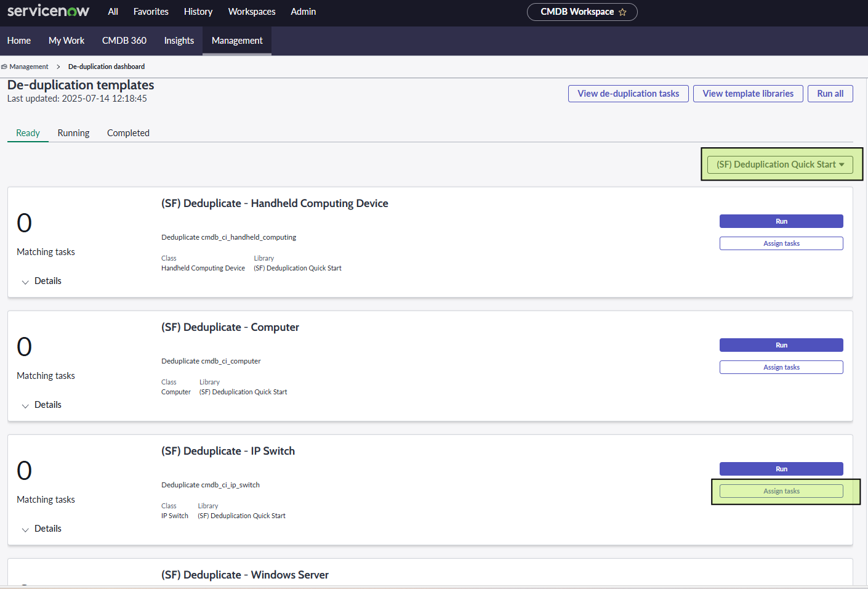Open the All menu
This screenshot has height=589, width=868.
(x=113, y=12)
